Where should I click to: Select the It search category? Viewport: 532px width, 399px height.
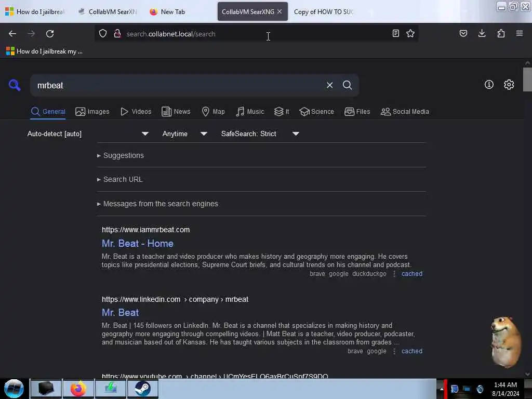[x=282, y=112]
